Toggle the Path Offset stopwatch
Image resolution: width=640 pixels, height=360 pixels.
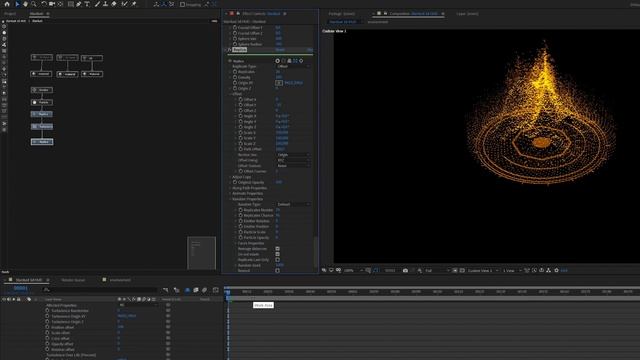tap(240, 149)
